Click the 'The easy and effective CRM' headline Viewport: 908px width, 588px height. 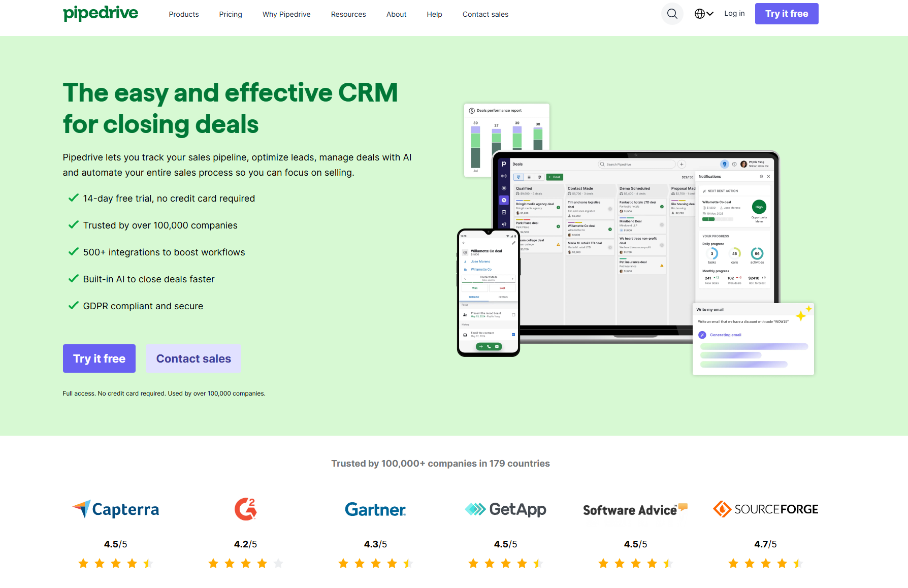(x=231, y=93)
